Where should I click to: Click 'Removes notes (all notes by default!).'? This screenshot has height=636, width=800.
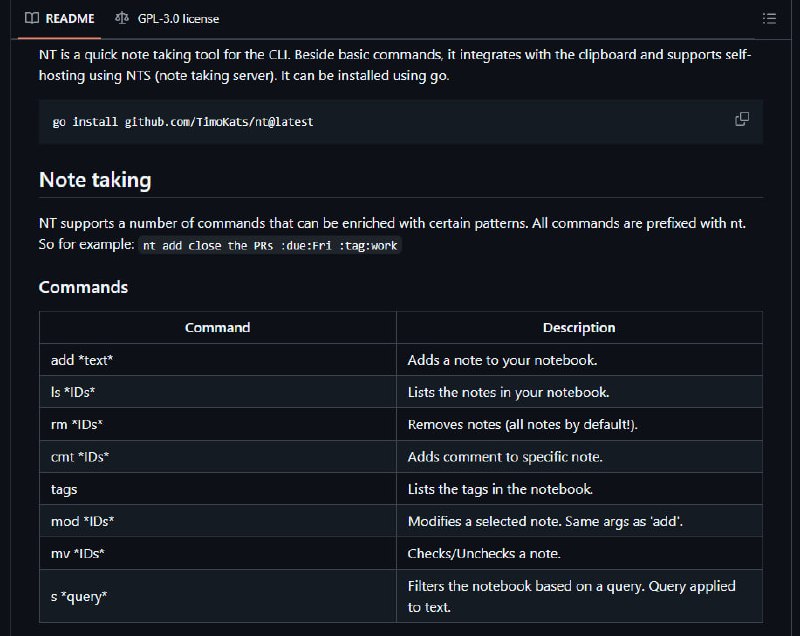pos(522,424)
